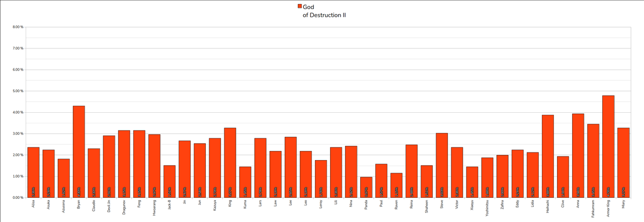The height and width of the screenshot is (222, 644).
Task: Select the 'God of Destruction II' legend text
Action: coord(324,11)
